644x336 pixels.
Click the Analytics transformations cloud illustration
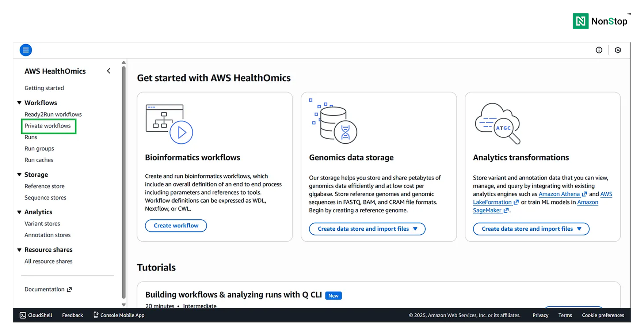click(498, 124)
